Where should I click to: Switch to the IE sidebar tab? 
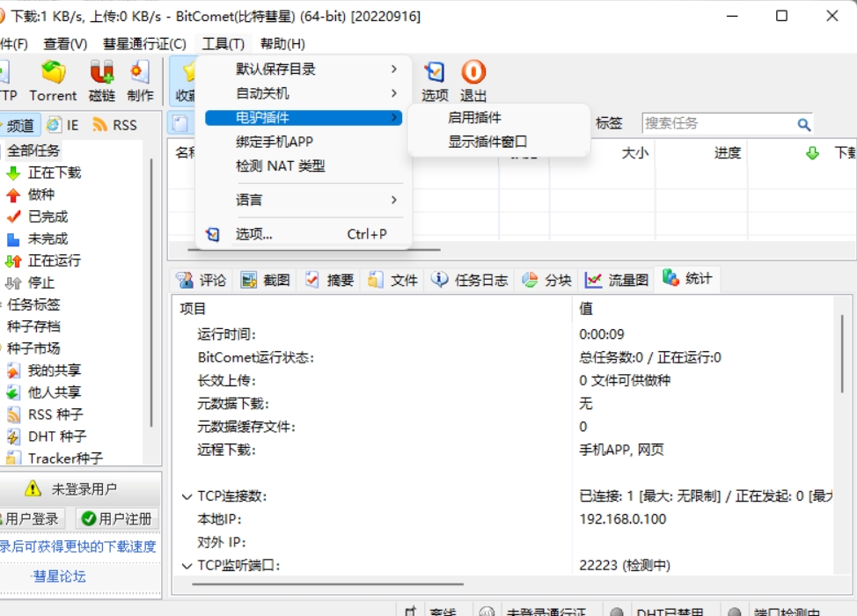pyautogui.click(x=62, y=125)
